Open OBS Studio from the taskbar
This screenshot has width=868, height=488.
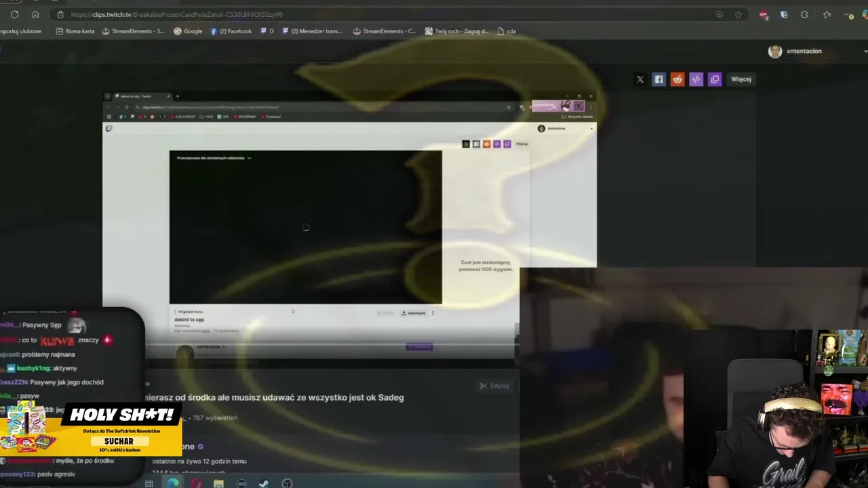click(x=287, y=483)
